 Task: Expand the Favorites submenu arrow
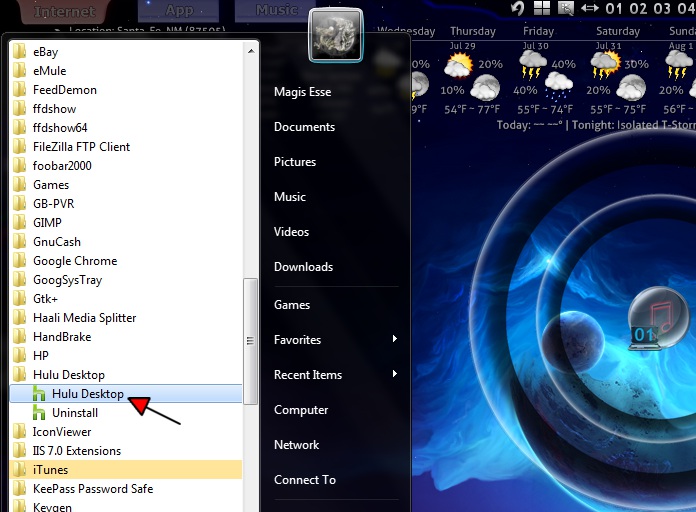click(x=395, y=339)
